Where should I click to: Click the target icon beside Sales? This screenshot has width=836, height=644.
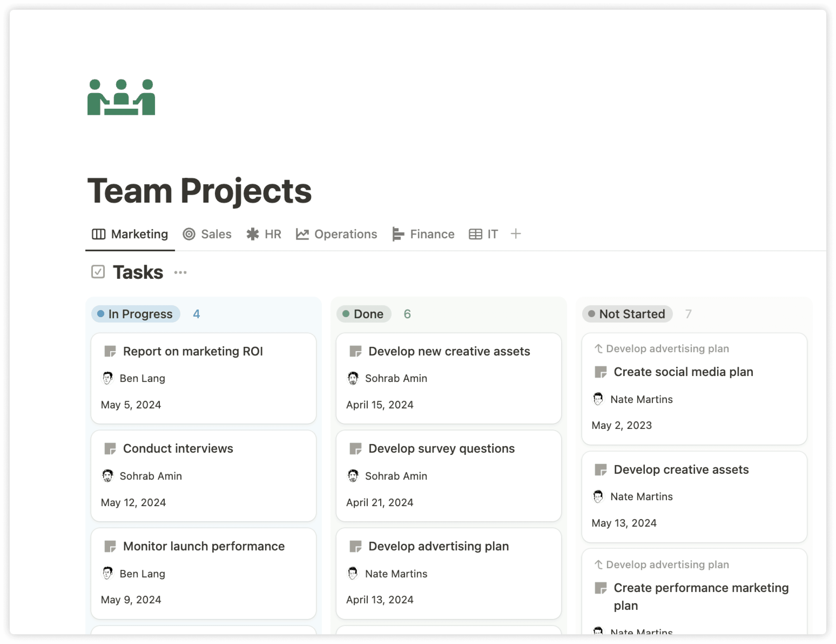pos(189,234)
